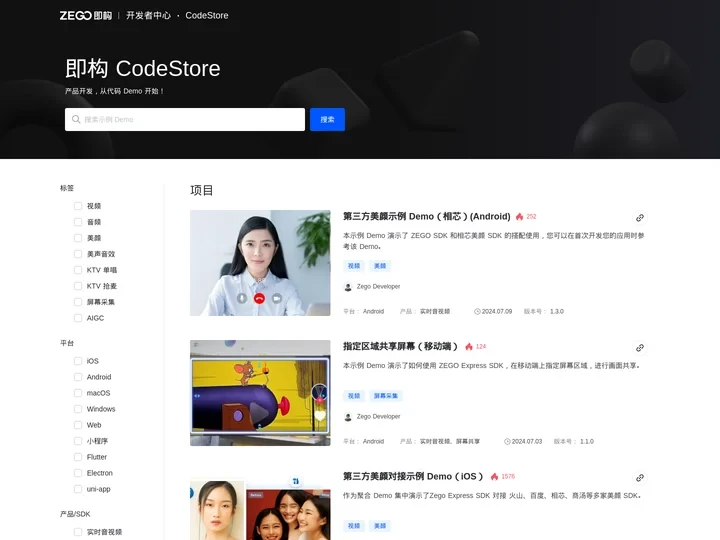Click Zego Developer avatar on the Android 美颜 Demo
The height and width of the screenshot is (540, 720).
coord(348,287)
